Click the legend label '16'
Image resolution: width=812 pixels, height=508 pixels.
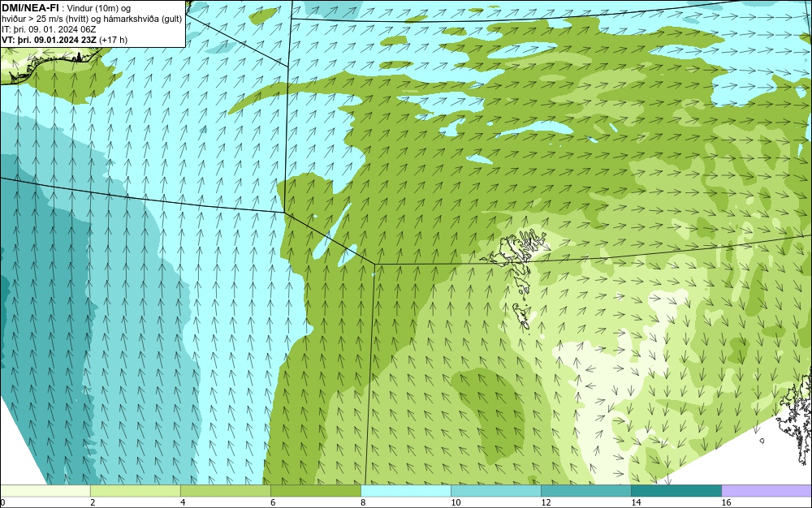point(726,502)
